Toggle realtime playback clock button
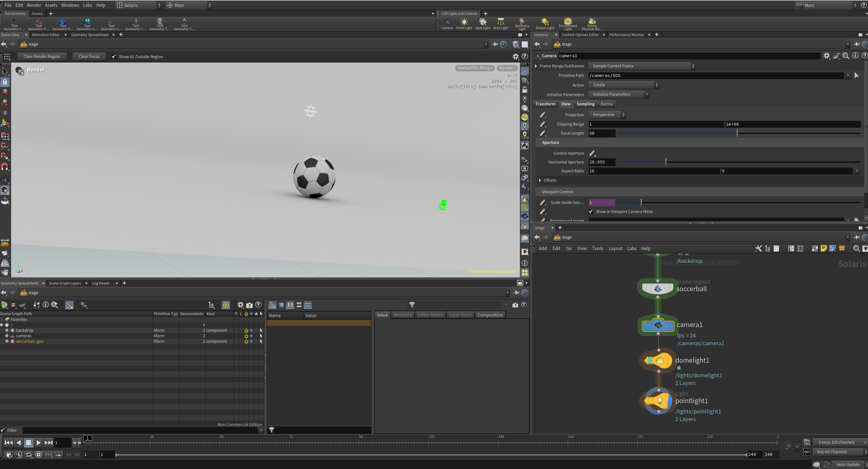Image resolution: width=868 pixels, height=469 pixels. 38,454
